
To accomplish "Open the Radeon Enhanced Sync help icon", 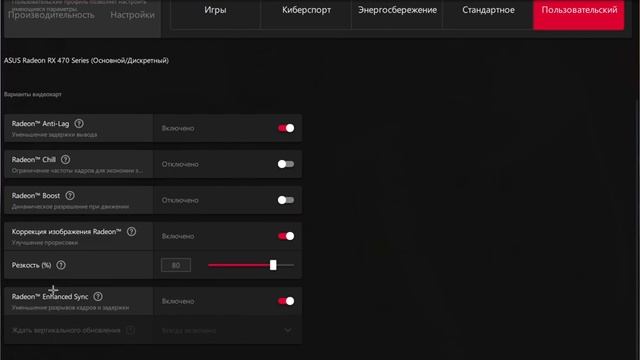I will pyautogui.click(x=98, y=296).
